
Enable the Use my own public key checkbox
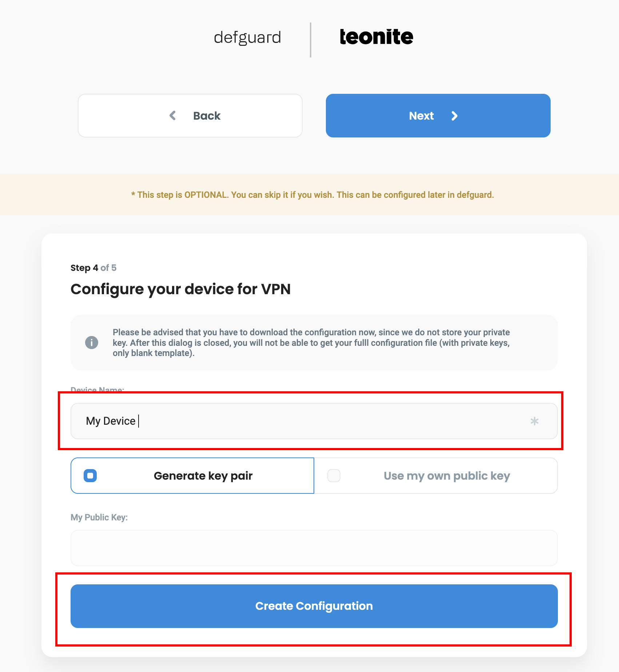tap(334, 476)
